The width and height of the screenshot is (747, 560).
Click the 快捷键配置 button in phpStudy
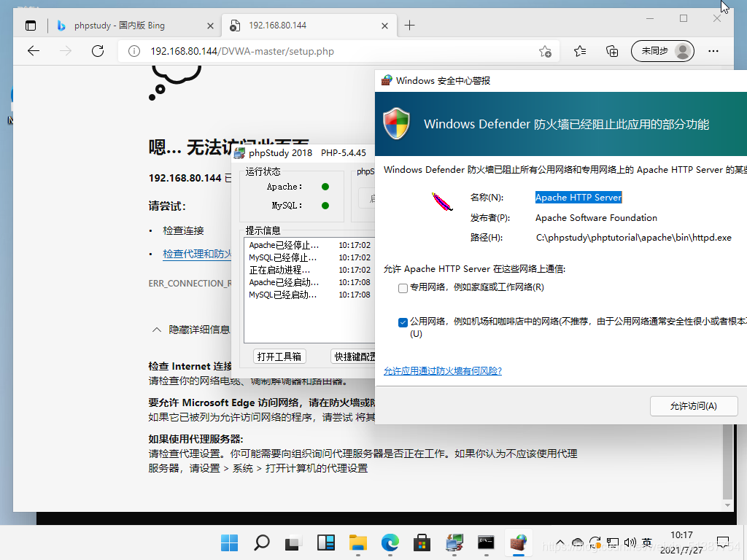click(353, 356)
